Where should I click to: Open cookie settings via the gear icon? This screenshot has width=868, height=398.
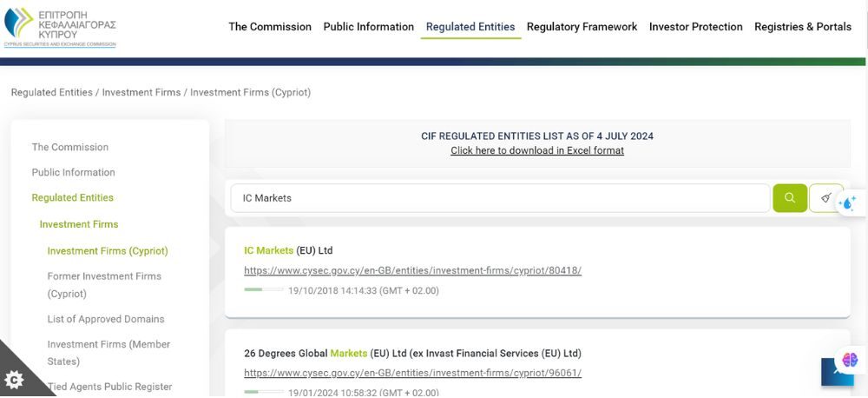[x=14, y=380]
